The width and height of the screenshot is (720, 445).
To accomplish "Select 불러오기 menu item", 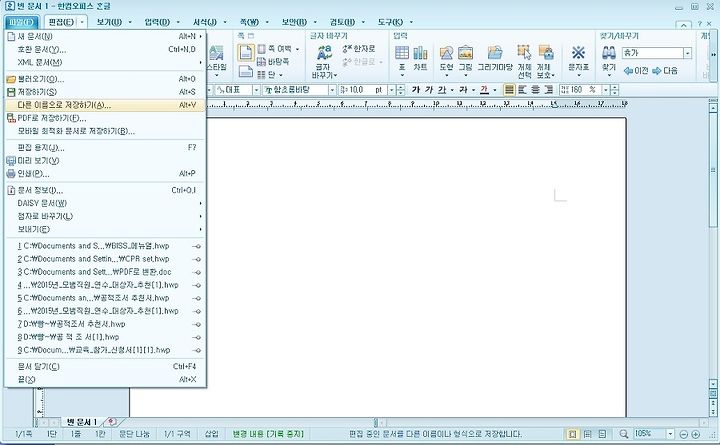I will pyautogui.click(x=105, y=79).
